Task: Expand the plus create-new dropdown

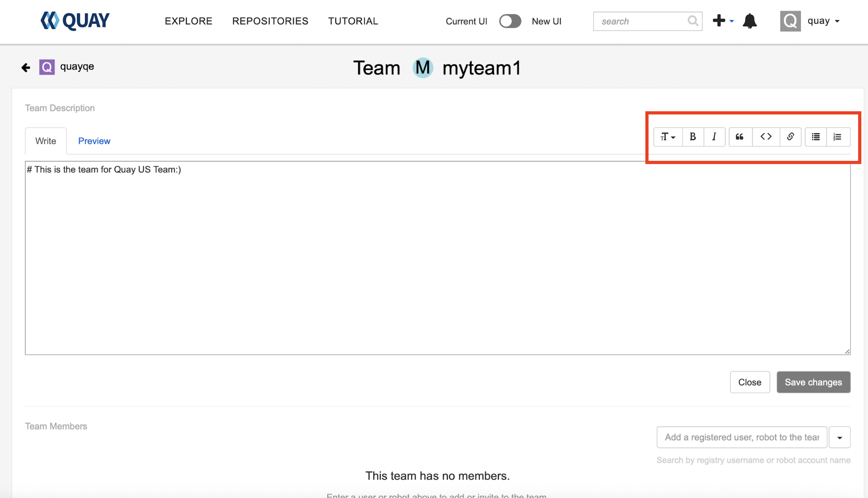Action: point(723,21)
